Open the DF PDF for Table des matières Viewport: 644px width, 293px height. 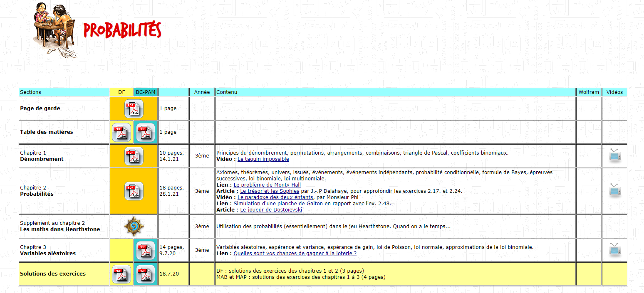click(121, 132)
